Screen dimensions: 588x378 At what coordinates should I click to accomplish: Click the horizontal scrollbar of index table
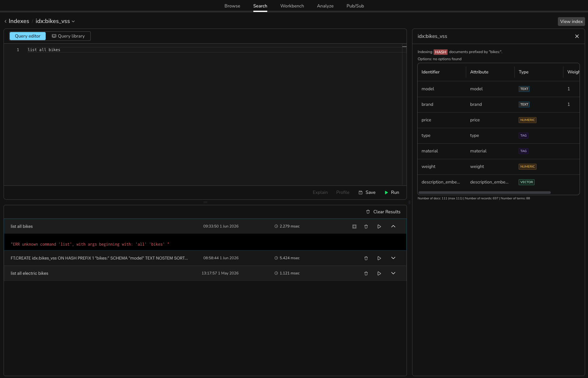[x=485, y=193]
